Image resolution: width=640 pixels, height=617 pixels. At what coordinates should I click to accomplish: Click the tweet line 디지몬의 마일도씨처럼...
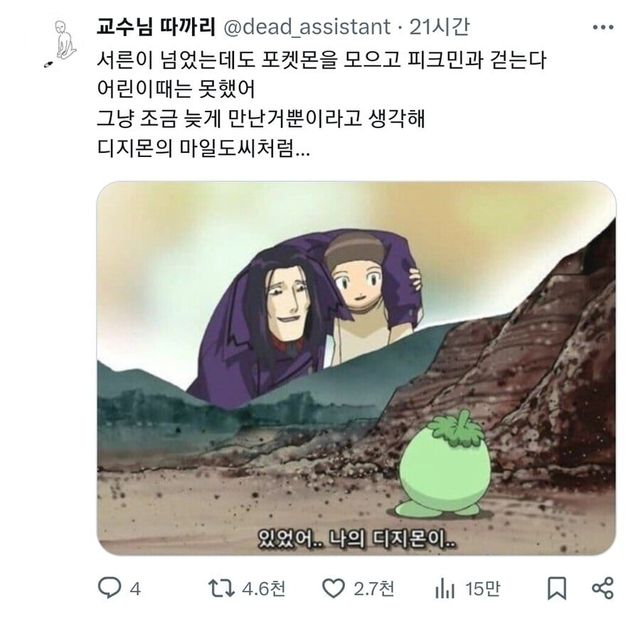(x=203, y=148)
